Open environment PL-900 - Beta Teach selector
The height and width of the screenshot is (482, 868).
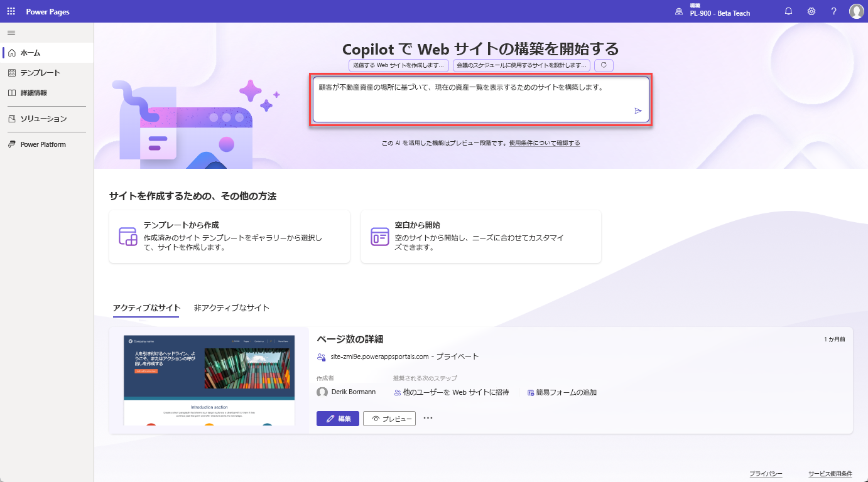pyautogui.click(x=719, y=11)
